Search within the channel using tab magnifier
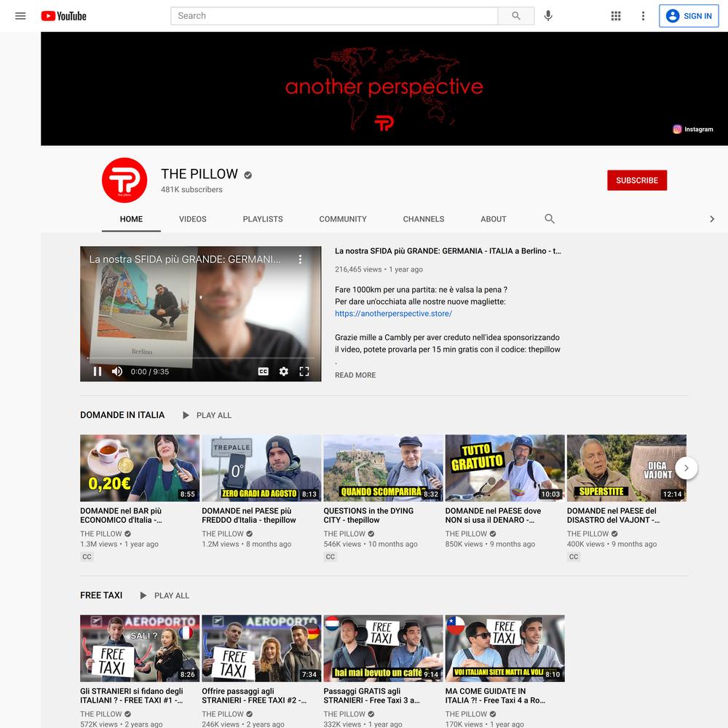728x728 pixels. tap(549, 218)
